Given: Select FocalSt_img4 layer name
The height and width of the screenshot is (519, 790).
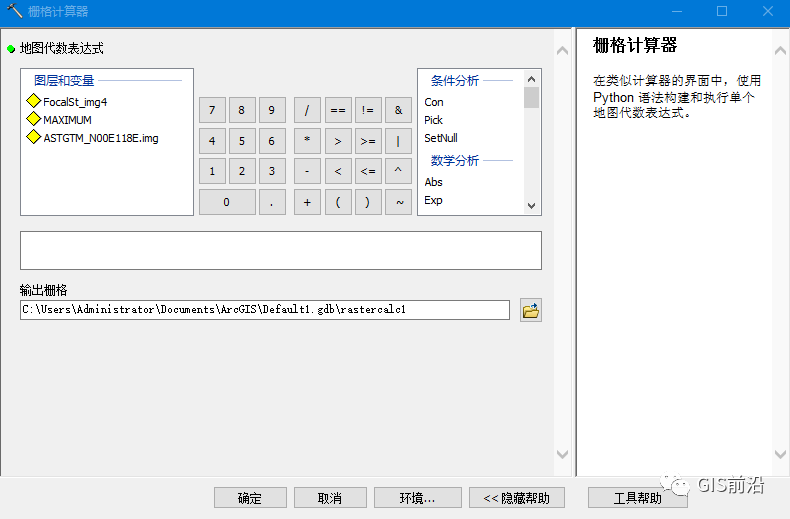Looking at the screenshot, I should pos(75,102).
